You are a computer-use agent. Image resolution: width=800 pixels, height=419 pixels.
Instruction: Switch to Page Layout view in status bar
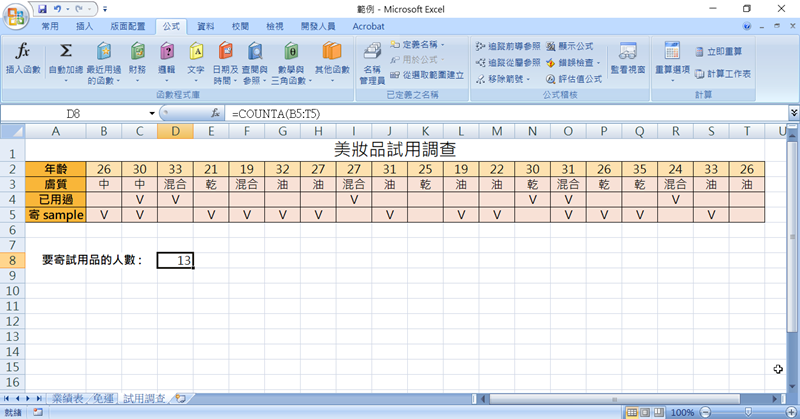(646, 412)
